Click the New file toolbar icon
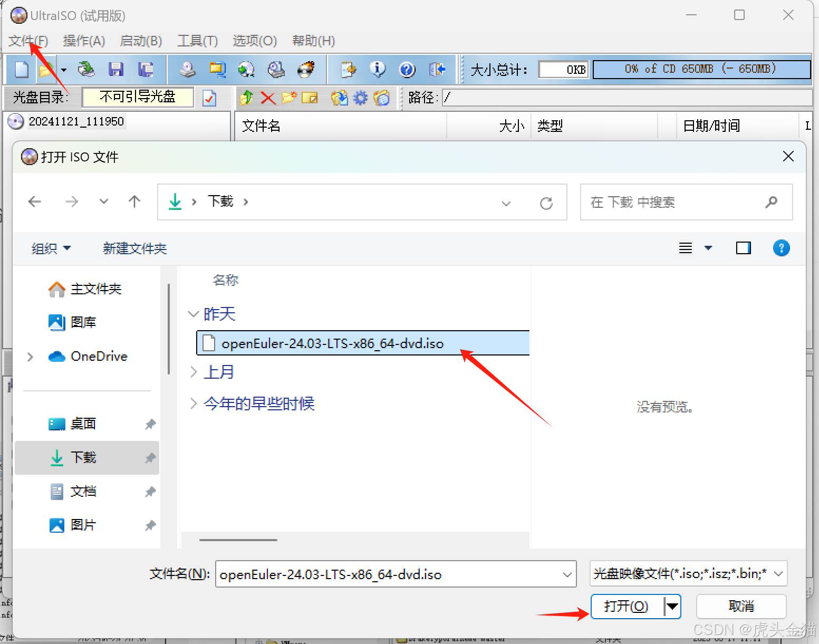This screenshot has height=644, width=819. coord(22,69)
